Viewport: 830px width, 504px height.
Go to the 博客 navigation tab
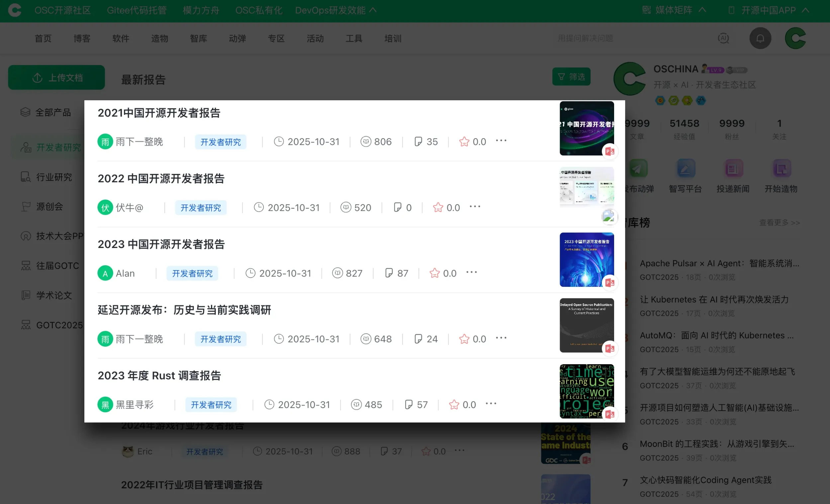coord(82,39)
